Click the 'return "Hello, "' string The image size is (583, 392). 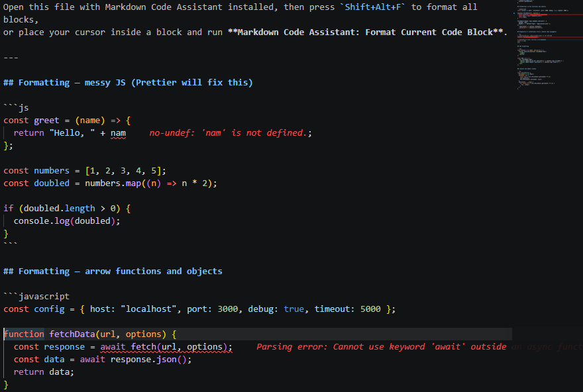click(x=54, y=133)
